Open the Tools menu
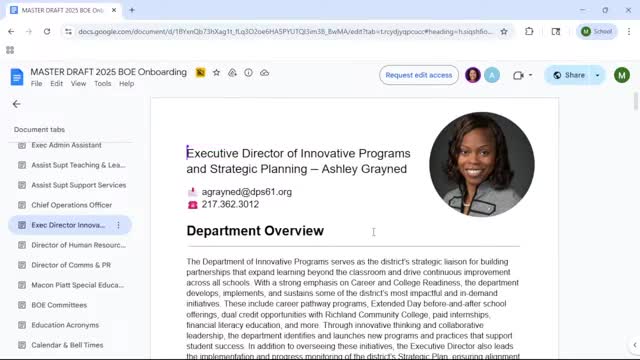This screenshot has width=640, height=360. [x=102, y=84]
